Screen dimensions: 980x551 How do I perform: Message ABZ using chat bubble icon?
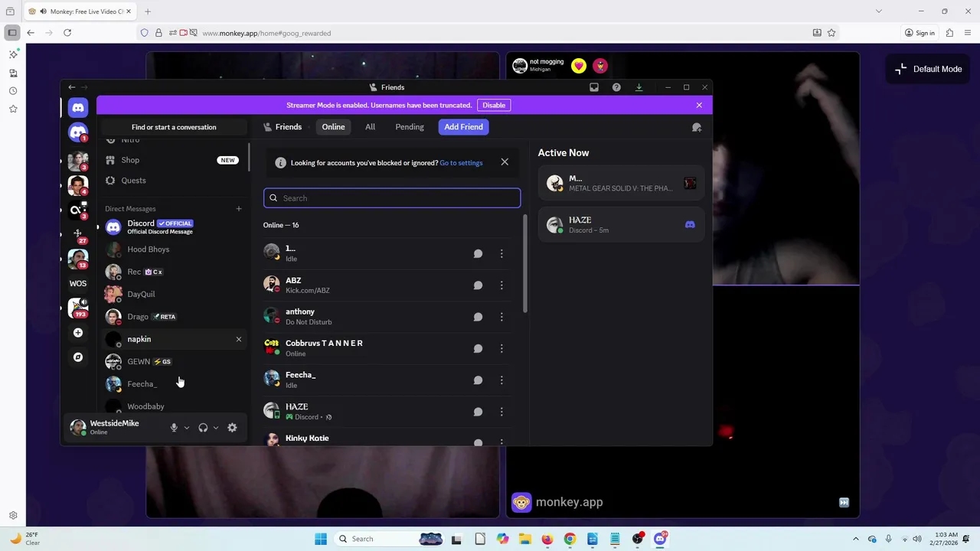coord(478,285)
